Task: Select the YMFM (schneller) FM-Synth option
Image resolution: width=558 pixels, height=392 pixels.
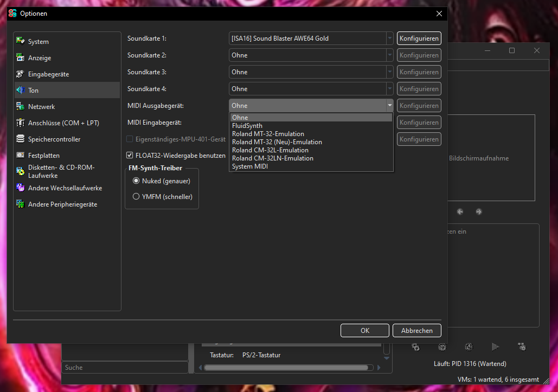Action: click(x=136, y=196)
